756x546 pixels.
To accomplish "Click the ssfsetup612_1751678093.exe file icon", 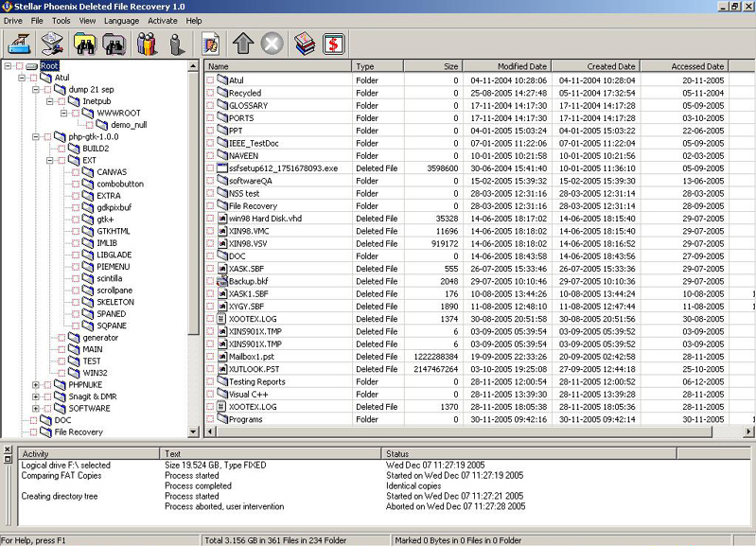I will tap(221, 168).
